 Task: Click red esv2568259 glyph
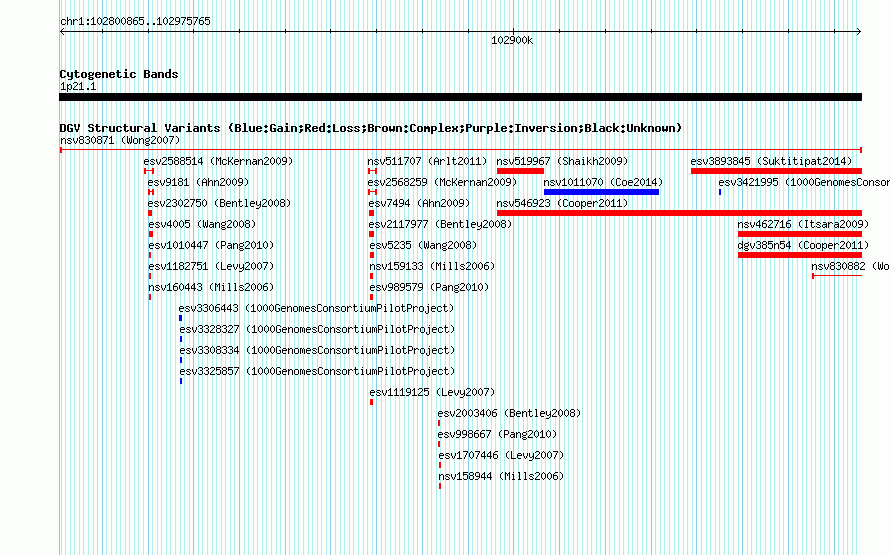[372, 192]
